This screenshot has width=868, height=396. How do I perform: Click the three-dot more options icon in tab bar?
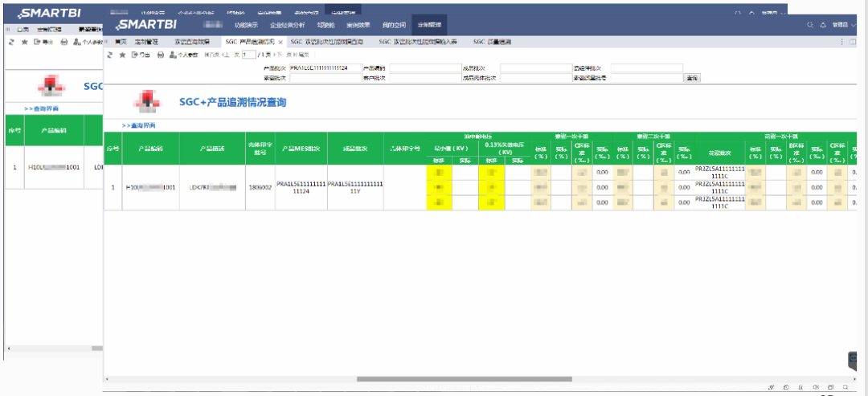842,42
